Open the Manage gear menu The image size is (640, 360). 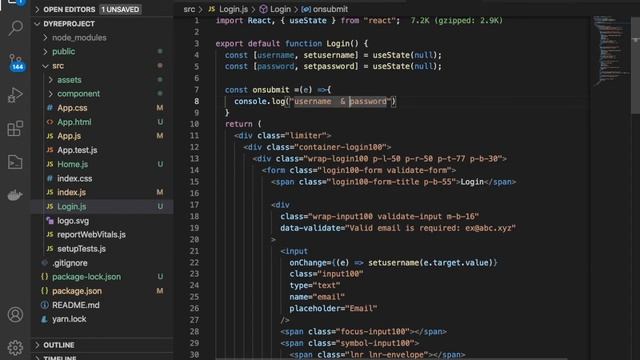click(x=16, y=347)
